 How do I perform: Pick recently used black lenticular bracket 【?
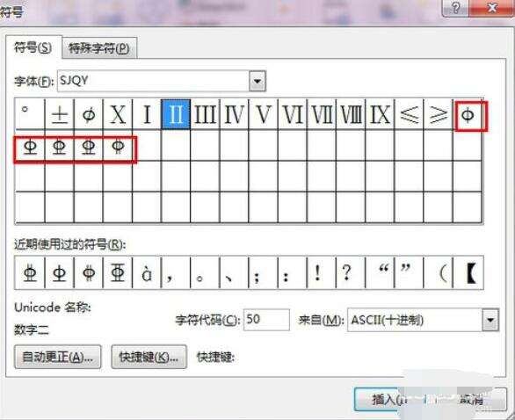click(x=468, y=273)
